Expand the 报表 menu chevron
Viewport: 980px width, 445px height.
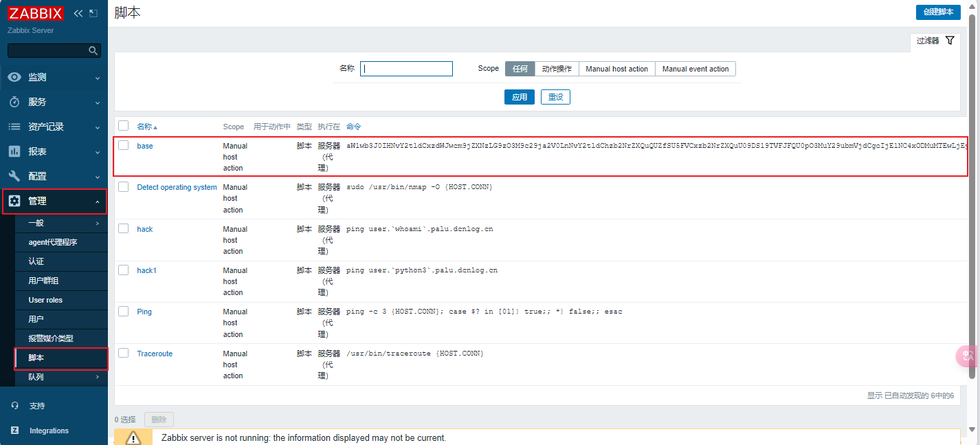[x=98, y=152]
